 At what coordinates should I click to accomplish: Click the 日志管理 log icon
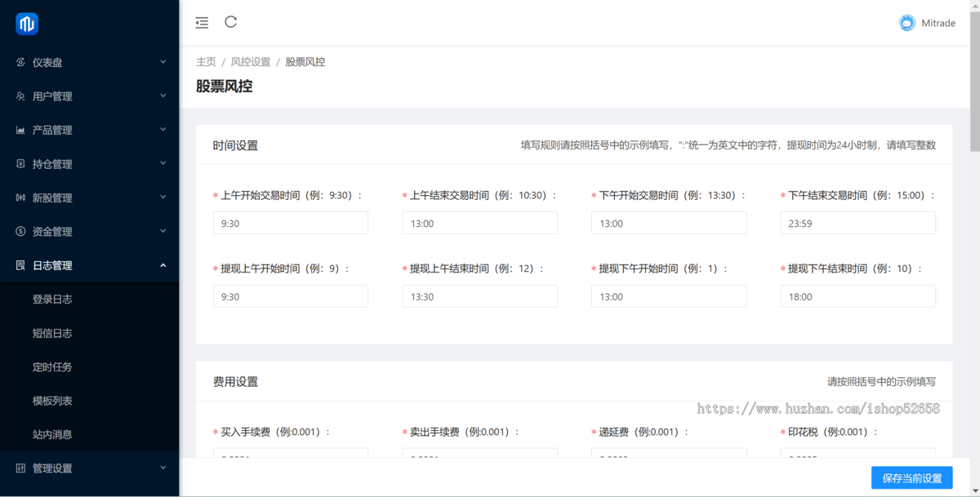(20, 265)
